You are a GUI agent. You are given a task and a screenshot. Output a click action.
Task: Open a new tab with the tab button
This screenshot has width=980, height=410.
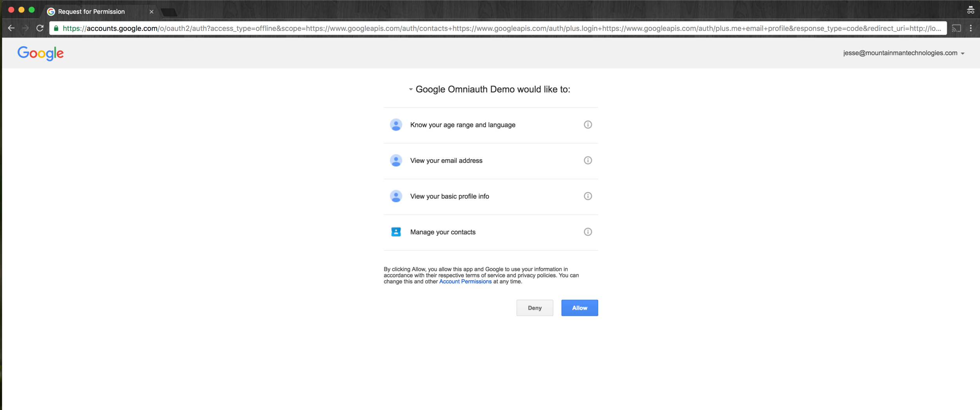pos(169,12)
